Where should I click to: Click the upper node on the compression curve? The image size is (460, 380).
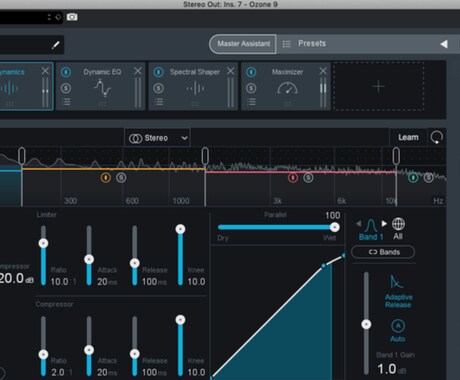[x=323, y=266]
